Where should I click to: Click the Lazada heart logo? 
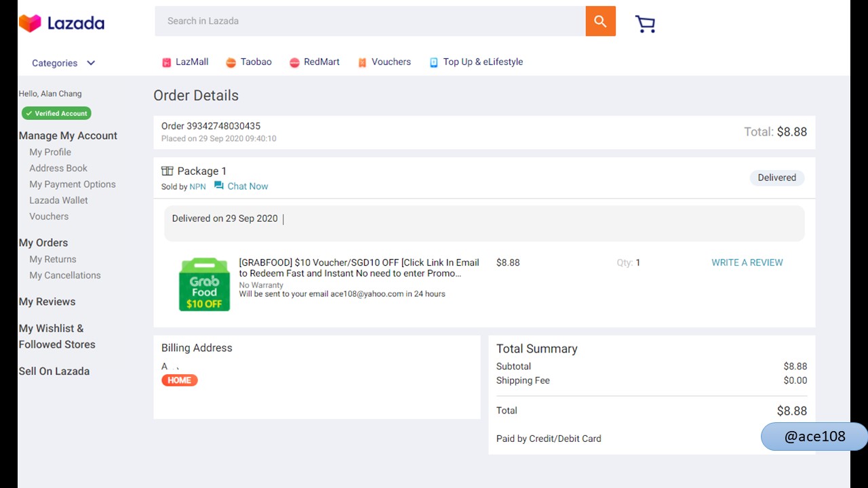[x=30, y=23]
